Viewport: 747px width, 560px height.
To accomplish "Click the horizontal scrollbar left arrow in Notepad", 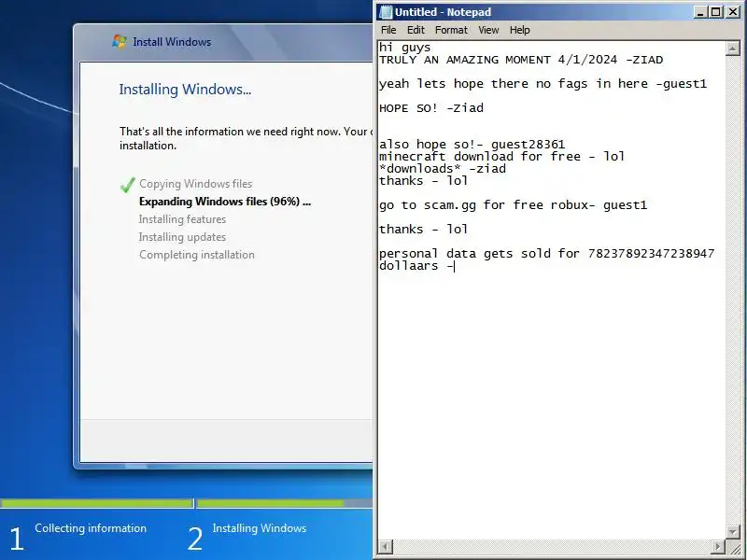I will pos(386,546).
